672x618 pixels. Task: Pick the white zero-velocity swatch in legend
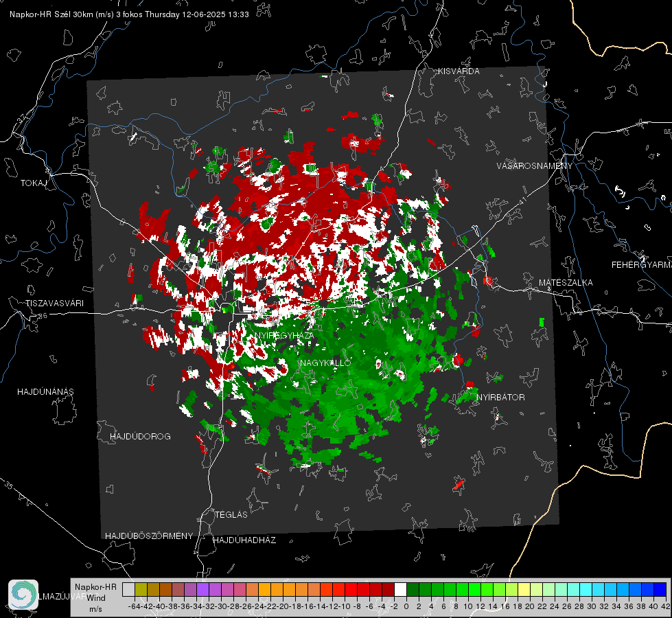click(x=400, y=589)
